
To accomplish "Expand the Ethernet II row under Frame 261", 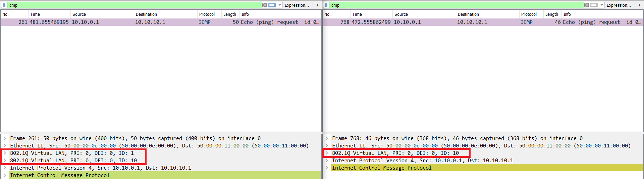I will [x=5, y=146].
